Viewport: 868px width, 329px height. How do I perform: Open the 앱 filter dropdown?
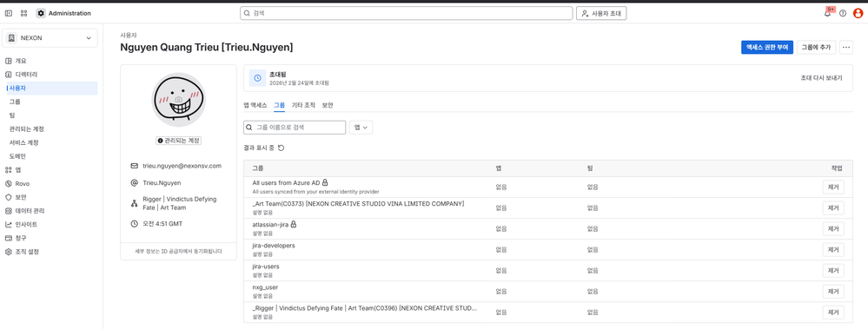[x=361, y=128]
